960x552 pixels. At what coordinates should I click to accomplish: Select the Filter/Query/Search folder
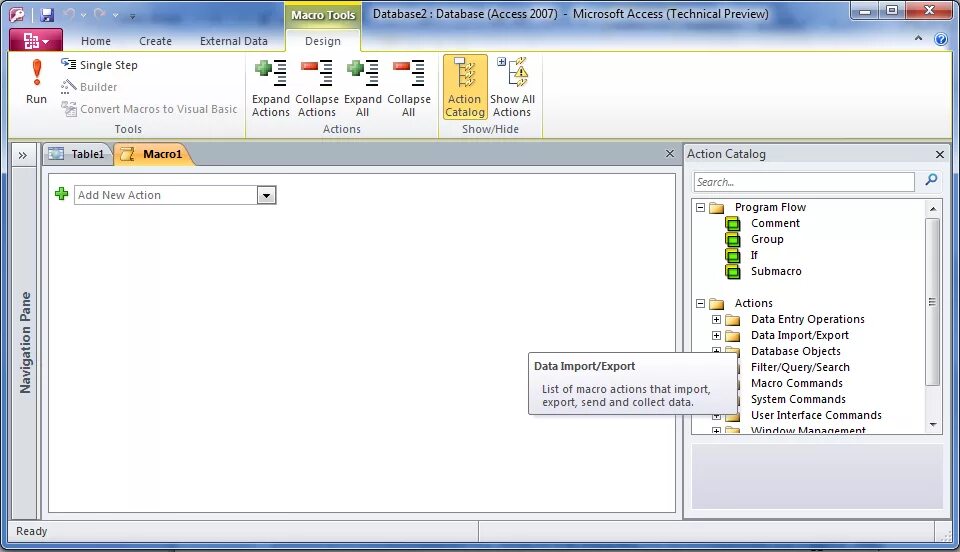coord(800,367)
